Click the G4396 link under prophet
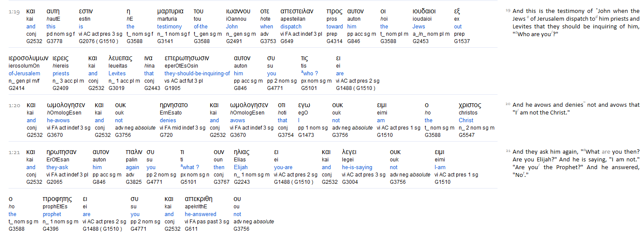 coord(51,229)
